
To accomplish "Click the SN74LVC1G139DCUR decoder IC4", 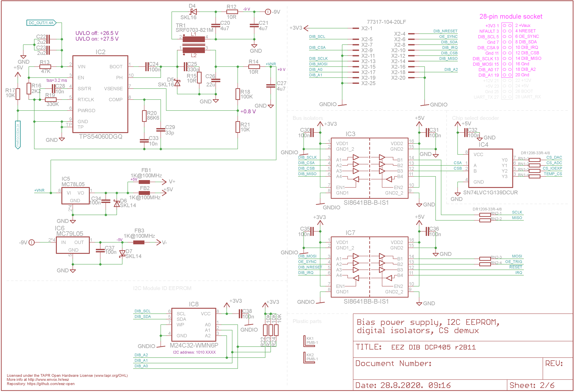I will 490,168.
